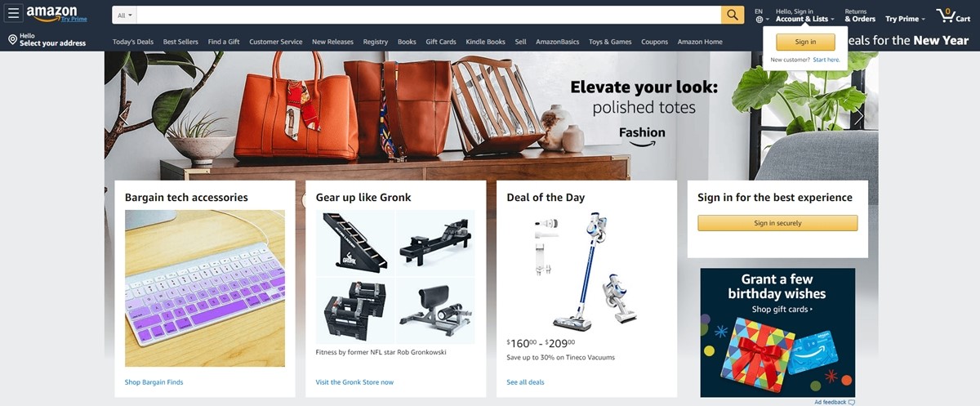Expand the Account & Lists dropdown
The image size is (980, 406).
(804, 19)
